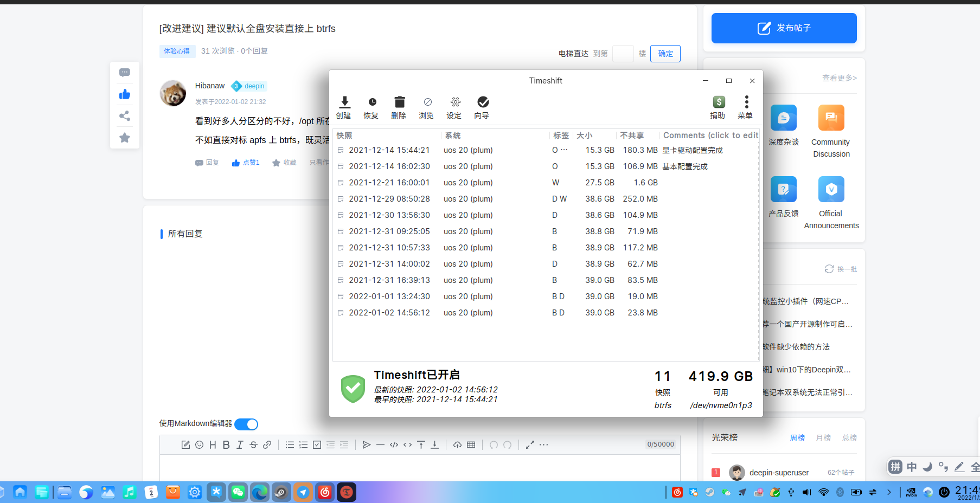Click 点赞1 under the forum post
Screen dimensions: 980x503
pos(246,163)
